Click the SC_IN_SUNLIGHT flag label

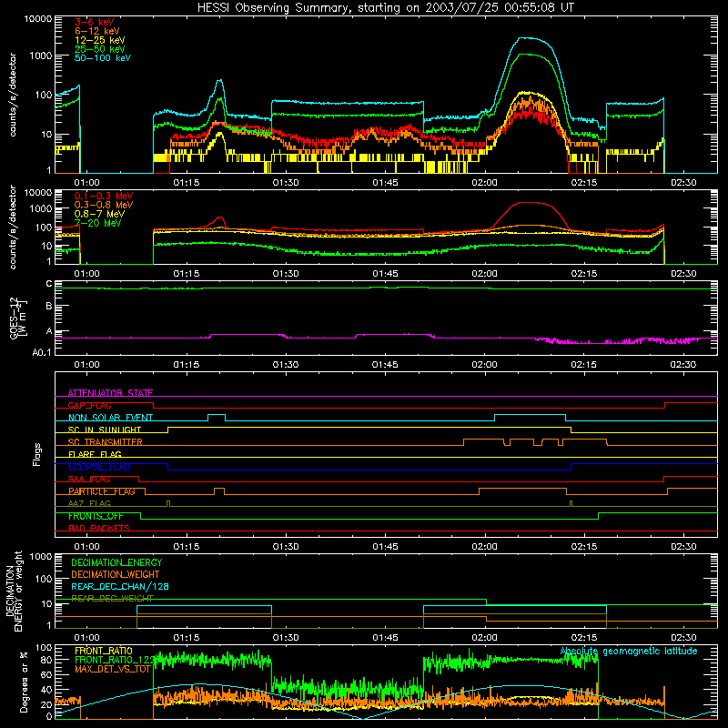[105, 430]
